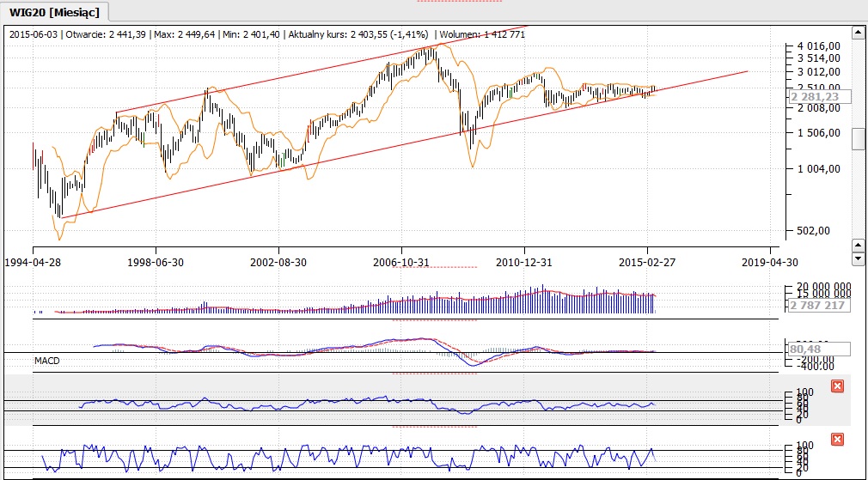
Task: Click the Aktualny kurs value in header
Action: point(391,34)
